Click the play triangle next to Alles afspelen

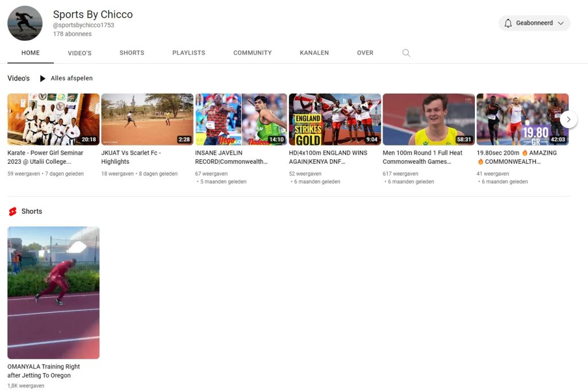click(x=42, y=78)
